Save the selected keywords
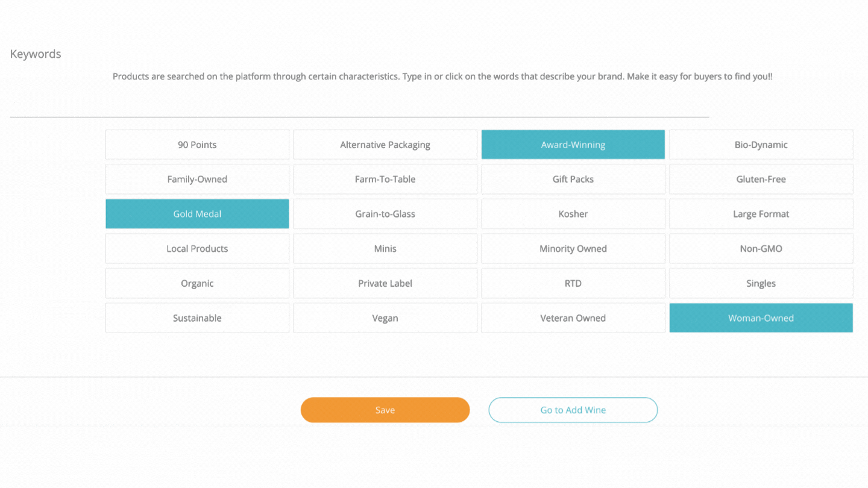 tap(385, 410)
